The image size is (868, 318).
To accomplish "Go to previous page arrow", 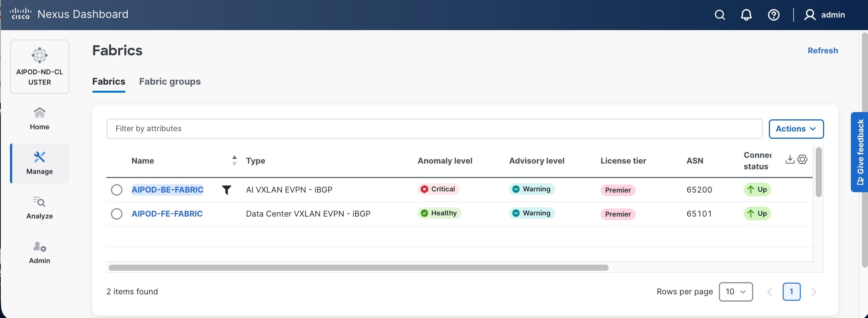I will click(x=770, y=292).
